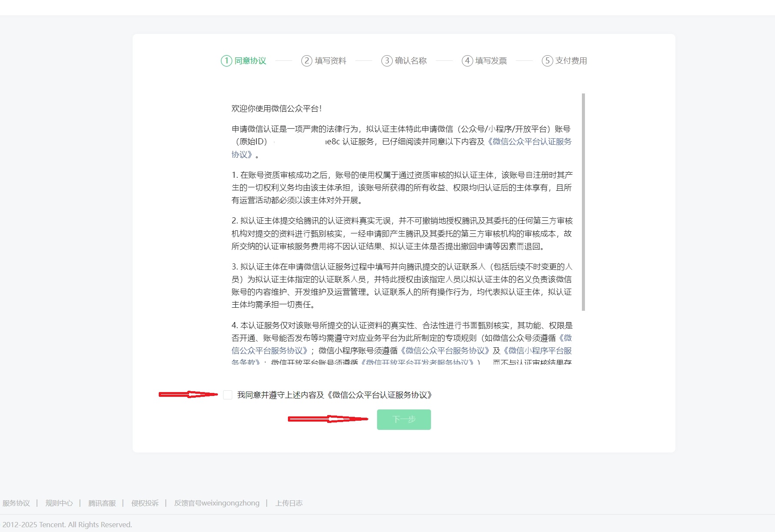The height and width of the screenshot is (532, 775).
Task: Click 反馈官号weixingongzhong in the footer
Action: 217,503
